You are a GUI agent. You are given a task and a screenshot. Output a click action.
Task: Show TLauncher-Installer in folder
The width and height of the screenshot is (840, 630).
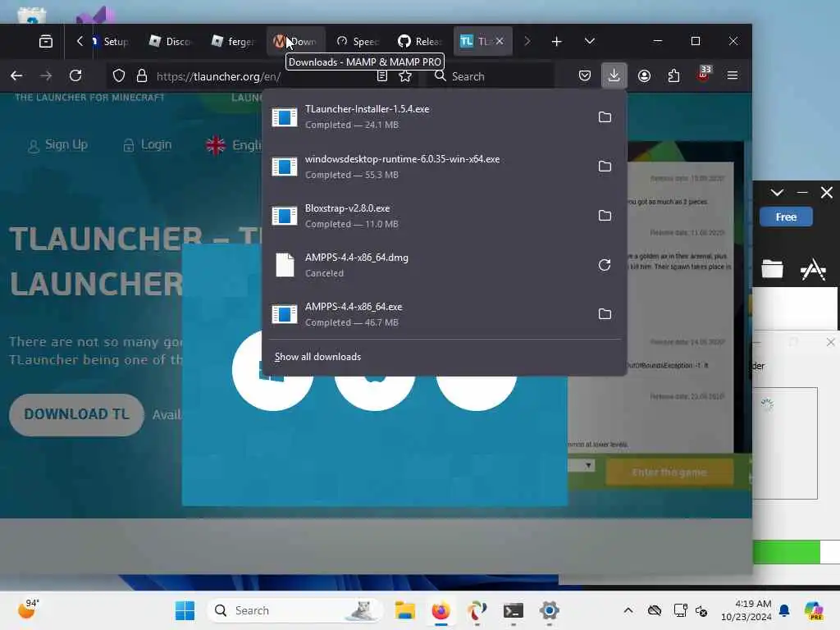pos(605,116)
